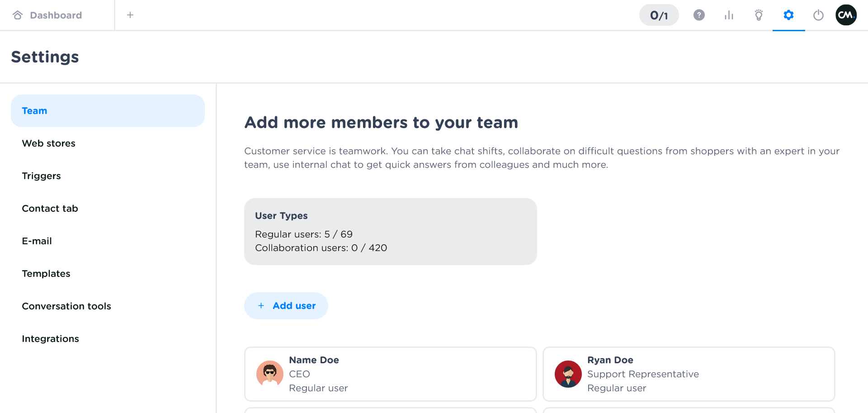Open Ryan Doe's user card
This screenshot has width=868, height=413.
(688, 374)
